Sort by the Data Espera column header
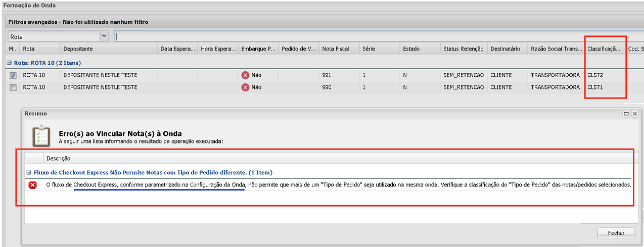 (177, 49)
